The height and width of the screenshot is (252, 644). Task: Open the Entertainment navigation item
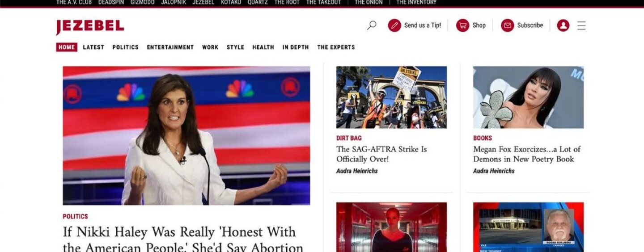click(170, 47)
